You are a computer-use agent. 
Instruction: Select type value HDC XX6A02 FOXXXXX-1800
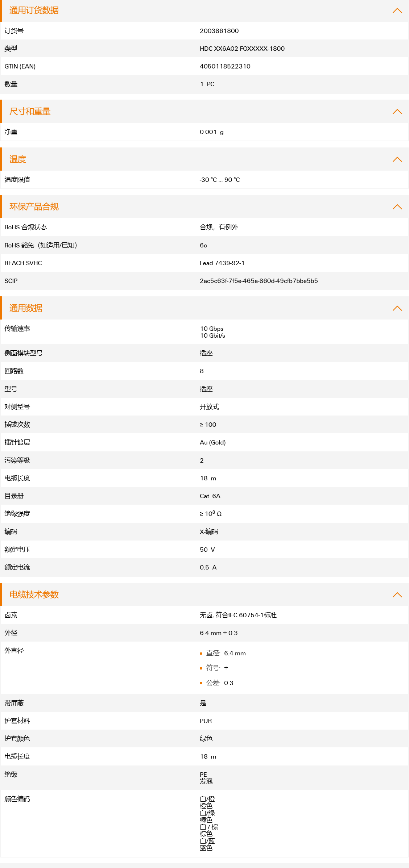(x=242, y=49)
